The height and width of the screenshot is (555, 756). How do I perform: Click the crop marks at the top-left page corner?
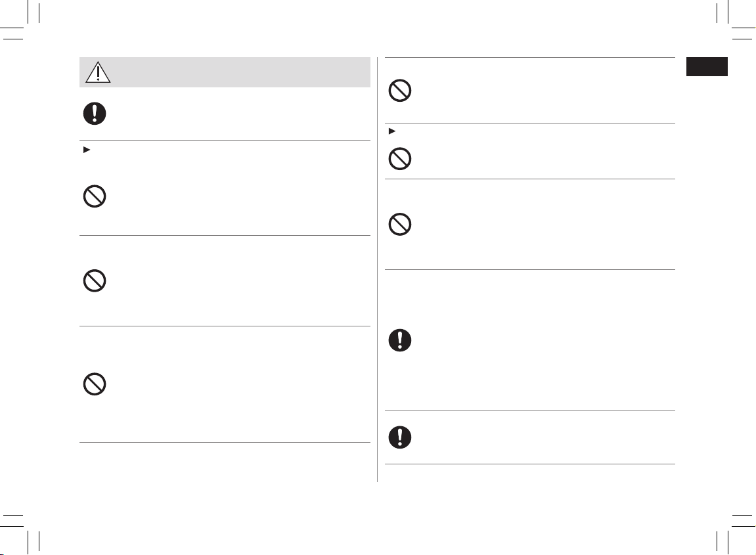pyautogui.click(x=19, y=19)
